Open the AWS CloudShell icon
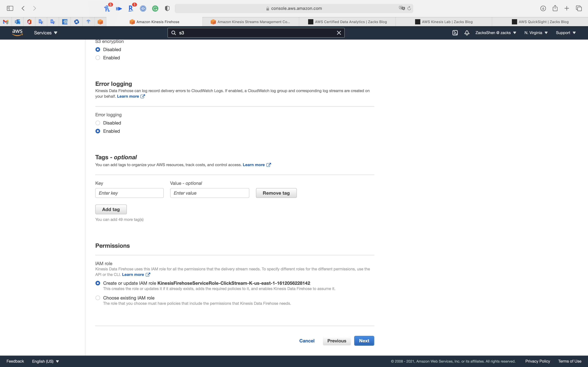 (455, 33)
